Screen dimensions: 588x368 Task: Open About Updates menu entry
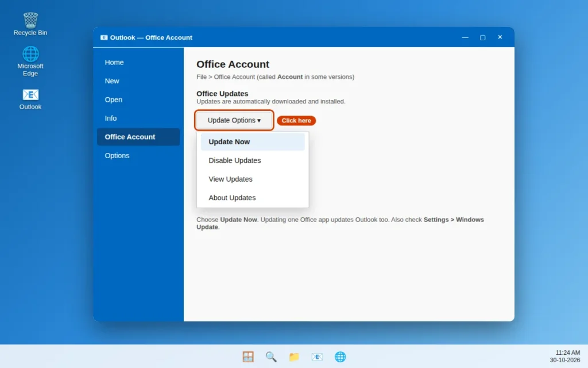coord(253,198)
